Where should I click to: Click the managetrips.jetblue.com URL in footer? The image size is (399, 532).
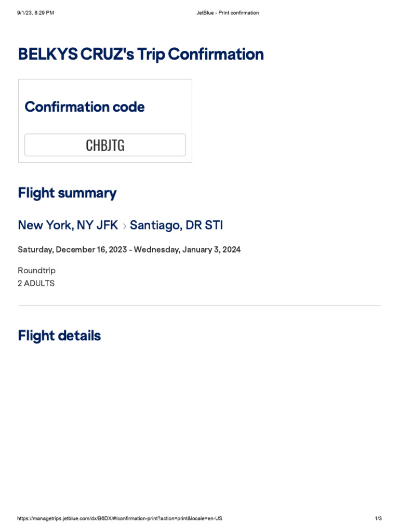[x=120, y=519]
